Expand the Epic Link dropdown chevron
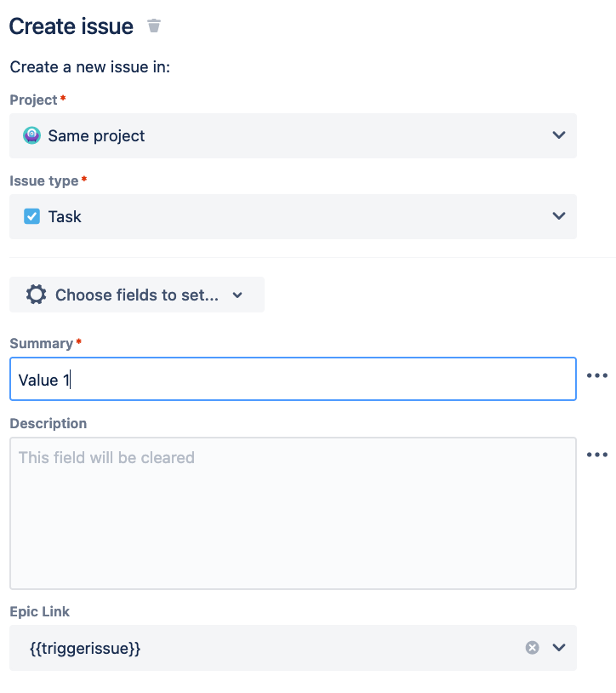Screen dimensions: 616x693 click(x=559, y=648)
